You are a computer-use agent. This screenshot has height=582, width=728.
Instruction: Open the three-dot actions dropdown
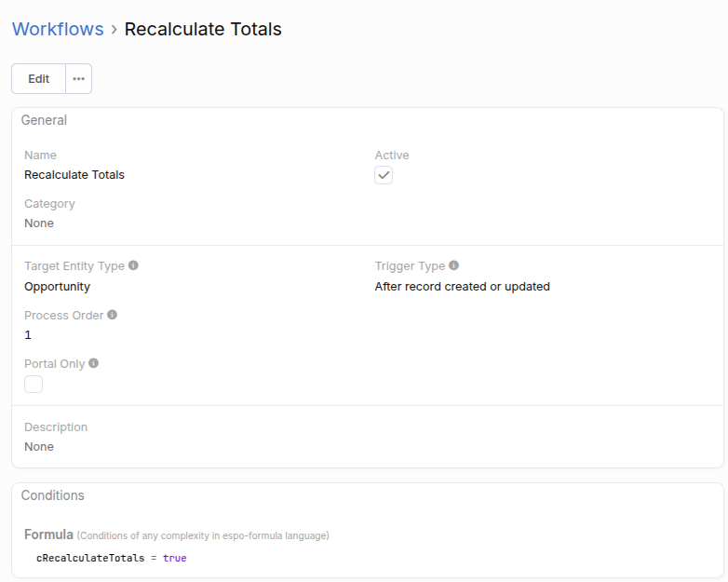(x=78, y=79)
